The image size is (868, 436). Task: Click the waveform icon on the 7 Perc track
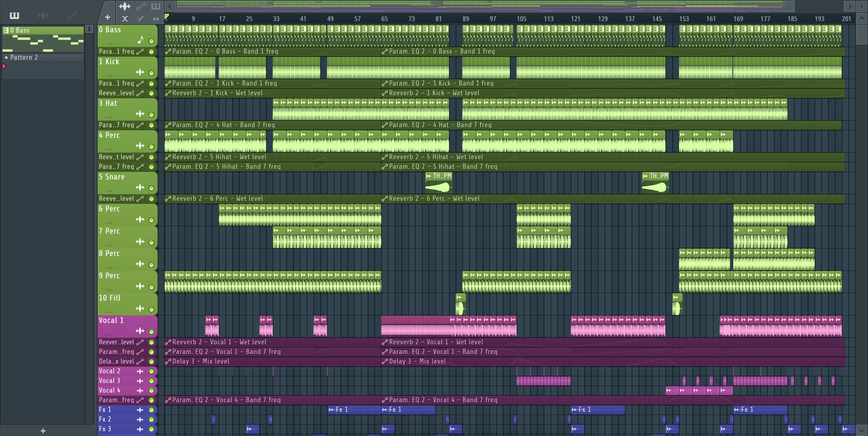[140, 242]
